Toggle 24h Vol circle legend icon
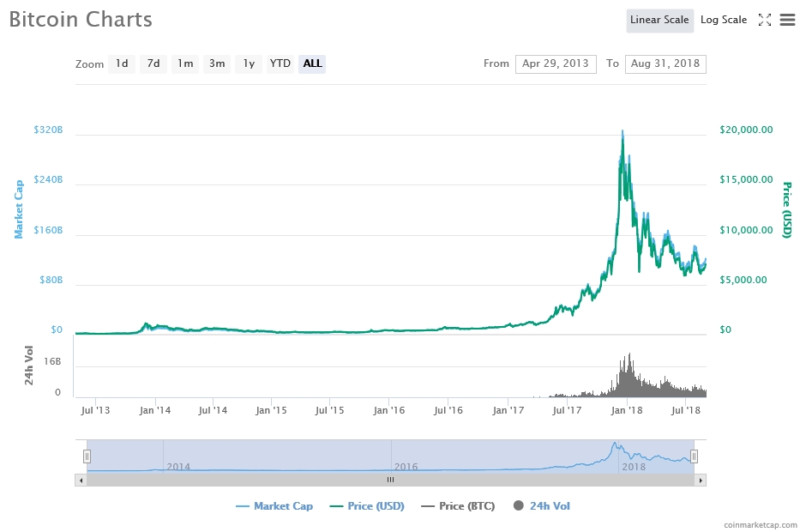Screen dimensions: 812x532 519,506
